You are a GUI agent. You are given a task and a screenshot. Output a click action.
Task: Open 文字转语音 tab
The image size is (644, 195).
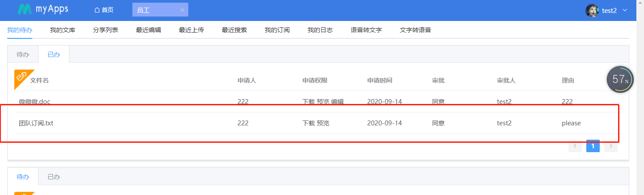click(415, 30)
